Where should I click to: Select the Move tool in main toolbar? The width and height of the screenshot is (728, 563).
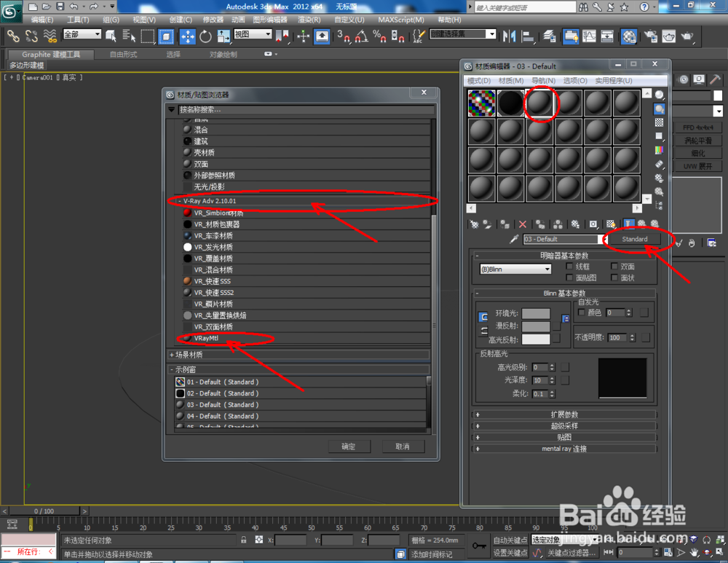pyautogui.click(x=188, y=36)
